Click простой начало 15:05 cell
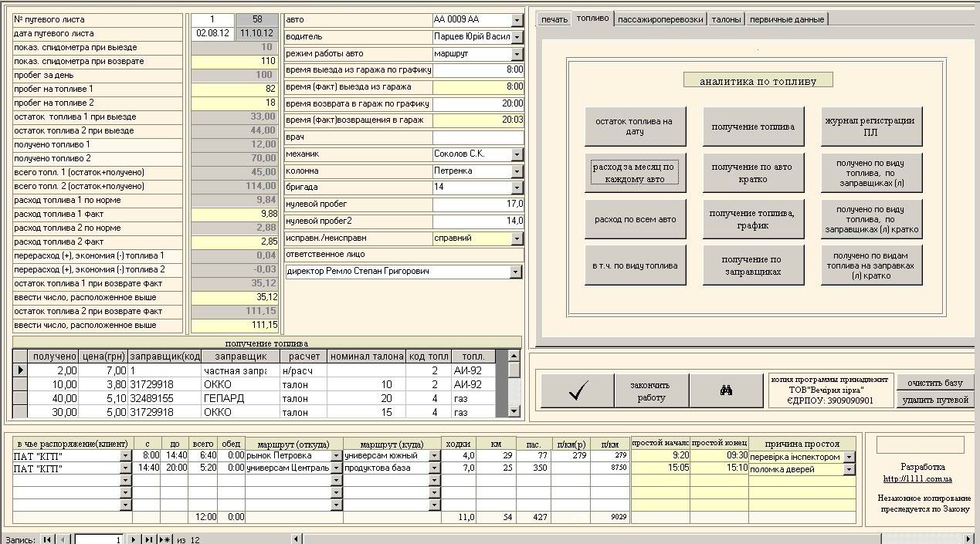Viewport: 980px width, 544px height. (x=660, y=469)
